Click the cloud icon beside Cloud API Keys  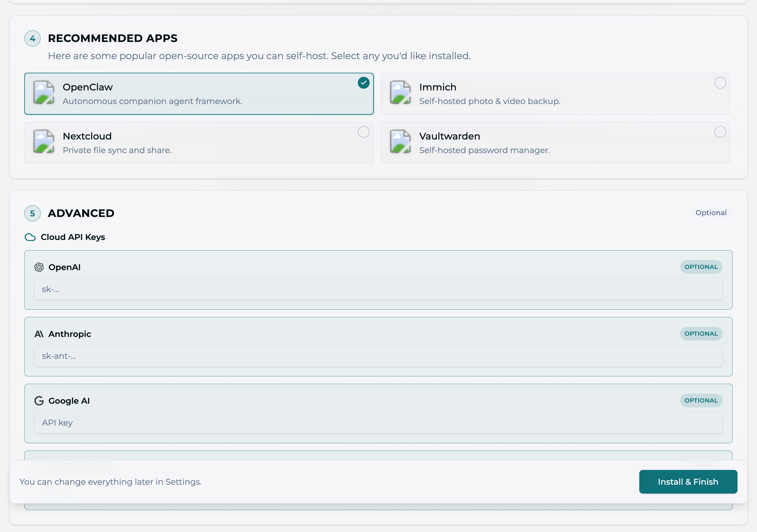pyautogui.click(x=30, y=237)
